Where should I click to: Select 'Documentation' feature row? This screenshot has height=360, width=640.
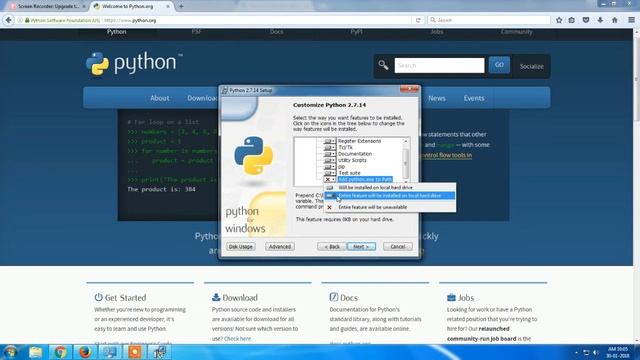[355, 154]
